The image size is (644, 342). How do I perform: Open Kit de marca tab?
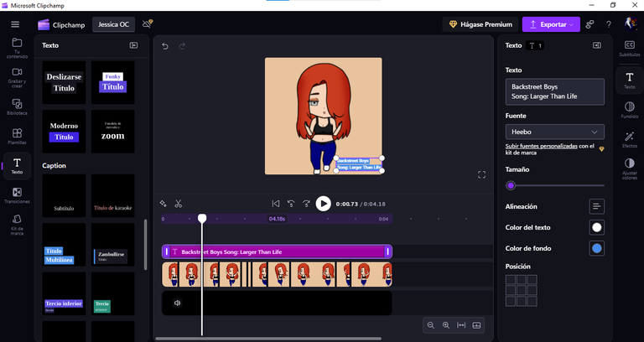tap(17, 225)
